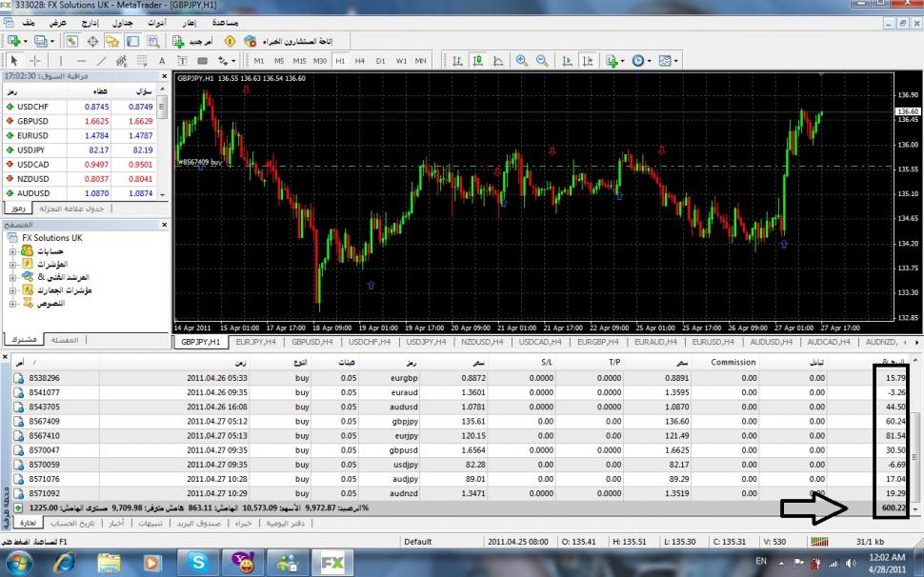Screen dimensions: 924x577
Task: Open Skype from the Windows taskbar
Action: point(197,563)
